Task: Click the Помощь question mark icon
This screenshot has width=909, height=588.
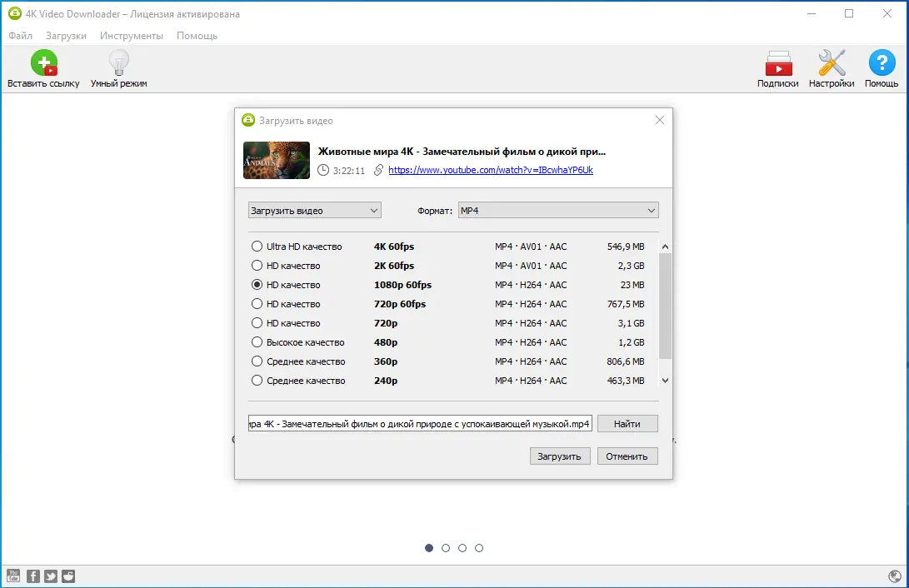Action: pos(882,62)
